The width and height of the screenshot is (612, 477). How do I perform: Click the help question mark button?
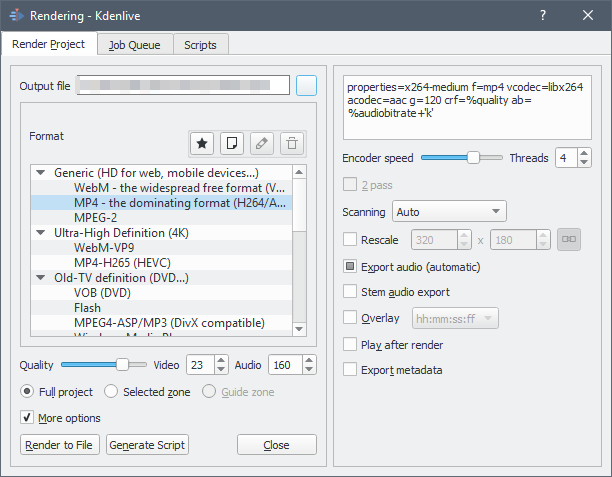(543, 15)
